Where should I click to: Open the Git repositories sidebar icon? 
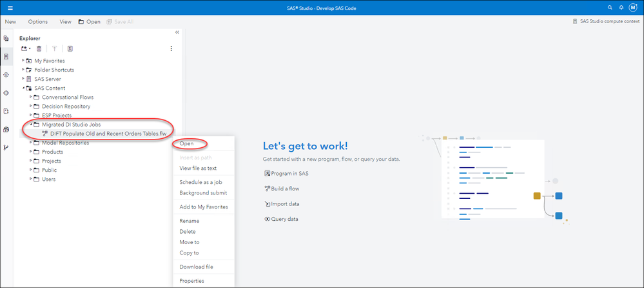[x=6, y=148]
